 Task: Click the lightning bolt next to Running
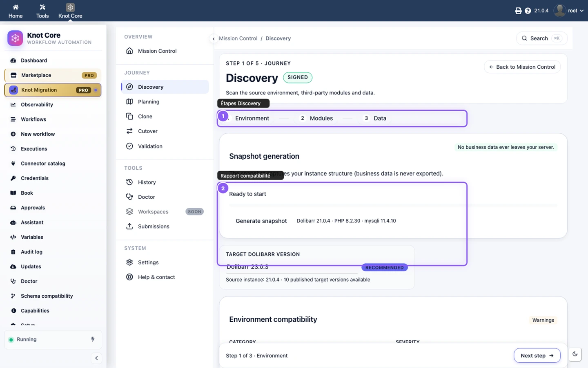[x=93, y=339]
